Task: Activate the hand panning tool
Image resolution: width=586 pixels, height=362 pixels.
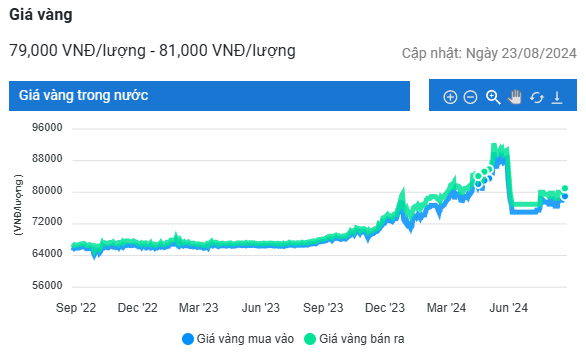Action: pyautogui.click(x=515, y=97)
